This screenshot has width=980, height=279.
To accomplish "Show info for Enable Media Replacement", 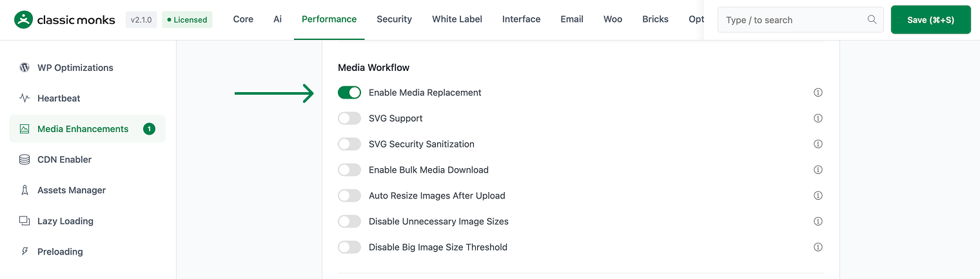I will click(x=818, y=92).
